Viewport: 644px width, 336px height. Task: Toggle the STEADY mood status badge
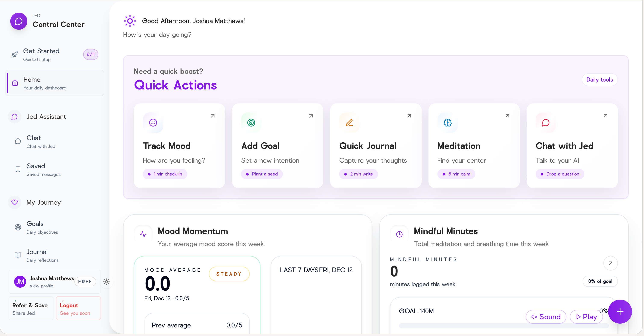tap(229, 274)
